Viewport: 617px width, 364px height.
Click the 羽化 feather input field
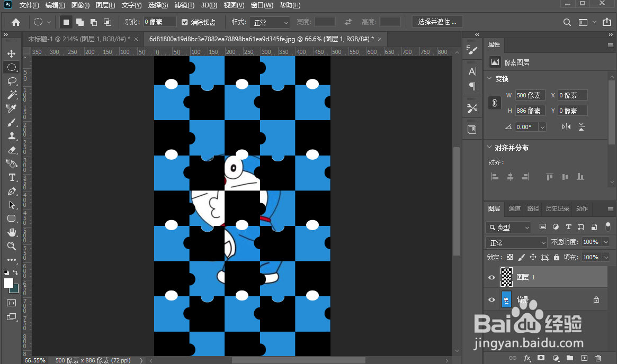point(160,22)
